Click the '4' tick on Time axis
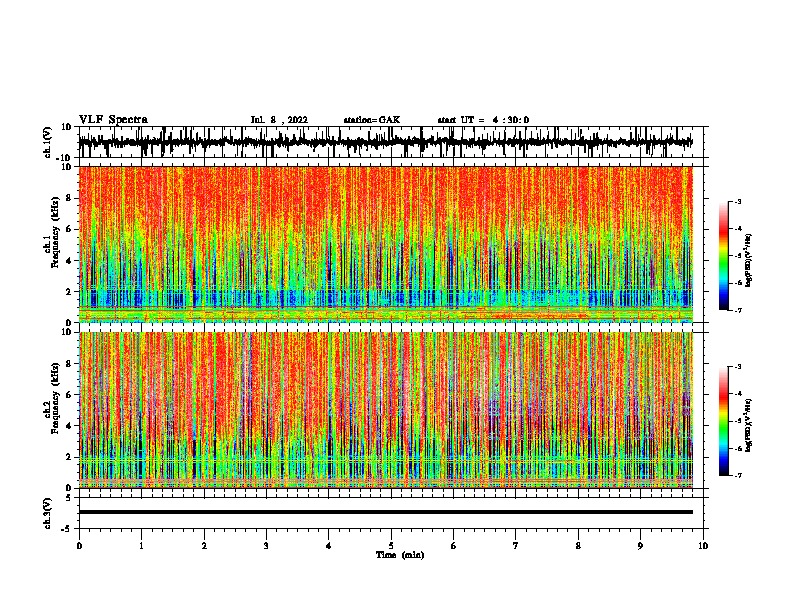This screenshot has width=792, height=612. click(329, 546)
